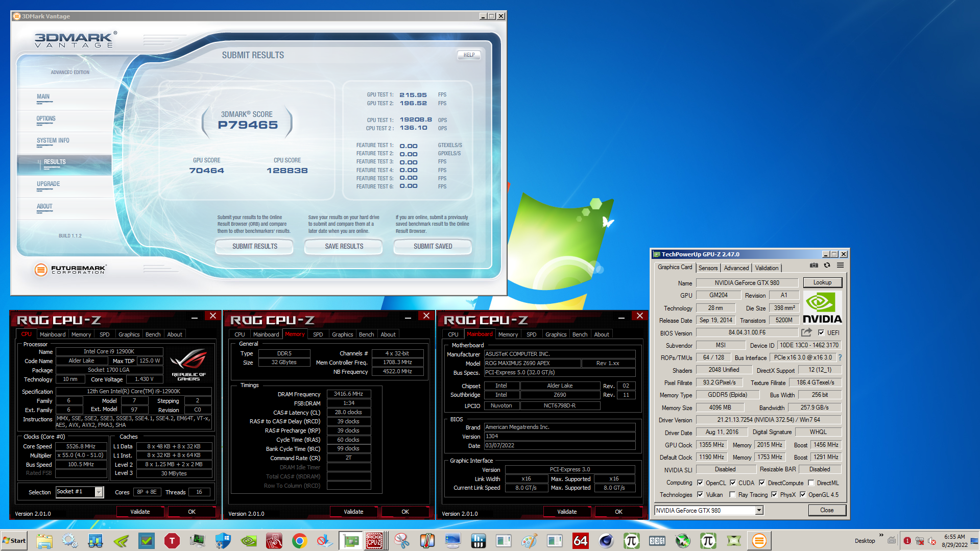Toggle the Ray Tracing checkbox

(733, 494)
